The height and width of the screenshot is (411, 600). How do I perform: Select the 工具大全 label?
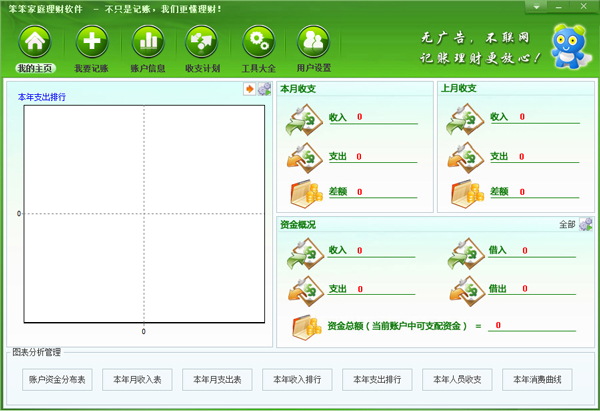259,68
